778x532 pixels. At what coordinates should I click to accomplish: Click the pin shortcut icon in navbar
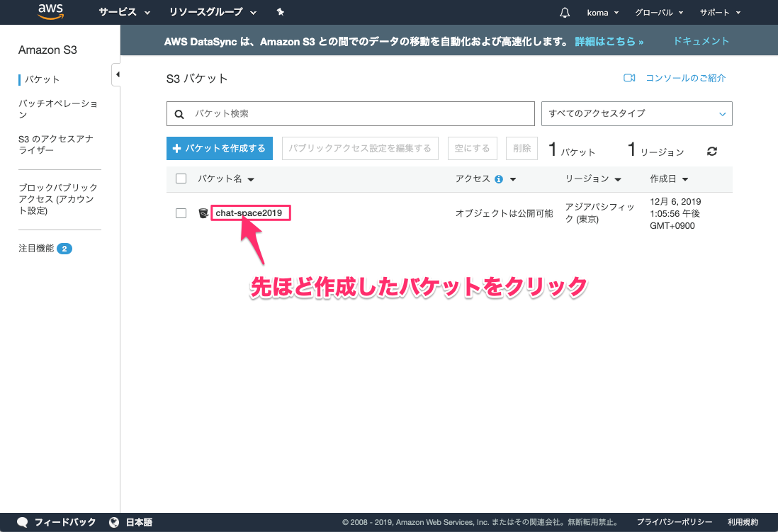pos(281,12)
